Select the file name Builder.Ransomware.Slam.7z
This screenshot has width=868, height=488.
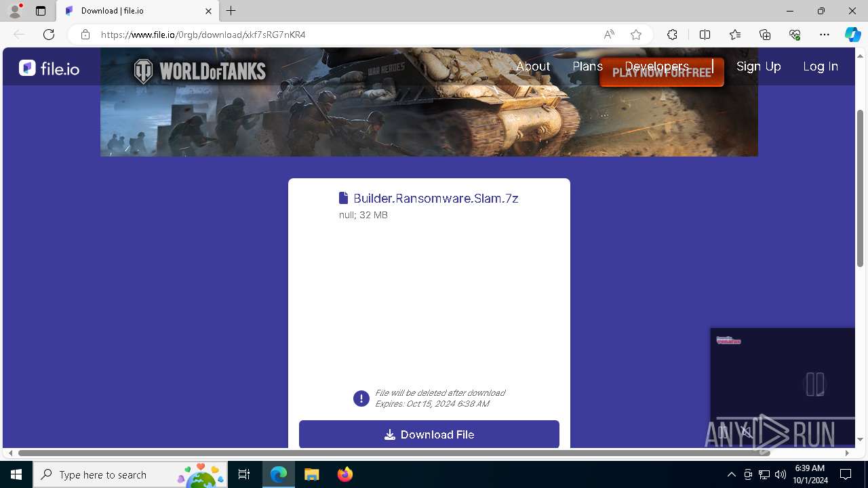click(x=436, y=199)
